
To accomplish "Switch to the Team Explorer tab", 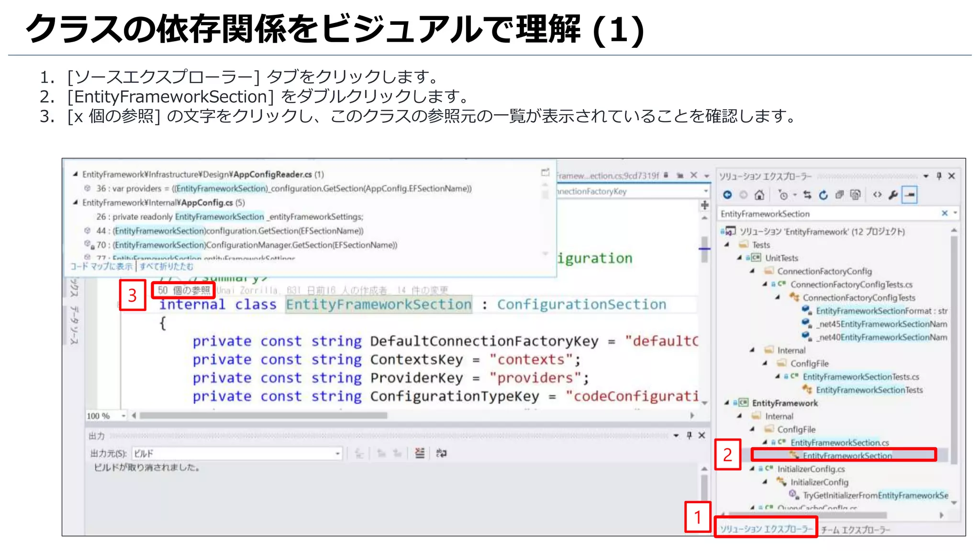I will click(856, 529).
